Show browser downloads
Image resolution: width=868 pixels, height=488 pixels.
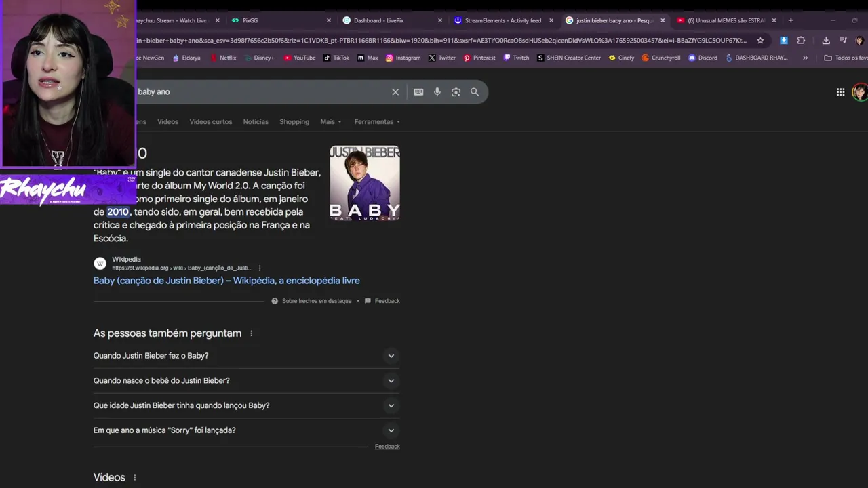coord(826,41)
